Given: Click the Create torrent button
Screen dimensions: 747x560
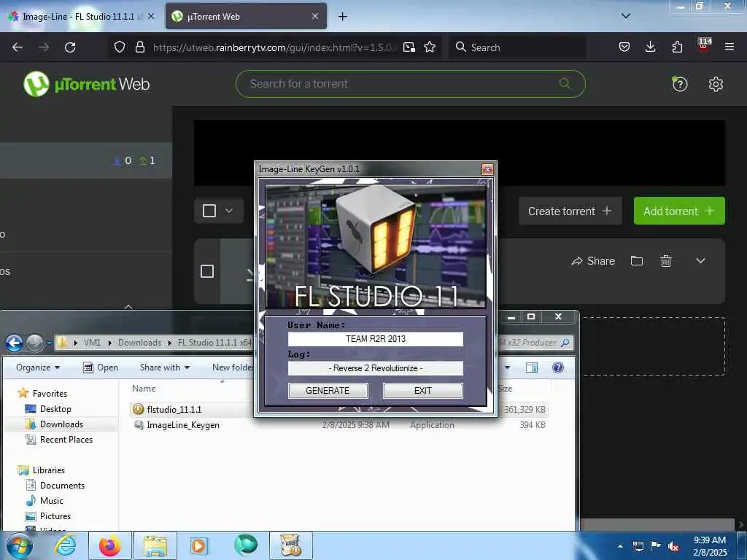Looking at the screenshot, I should [x=570, y=211].
